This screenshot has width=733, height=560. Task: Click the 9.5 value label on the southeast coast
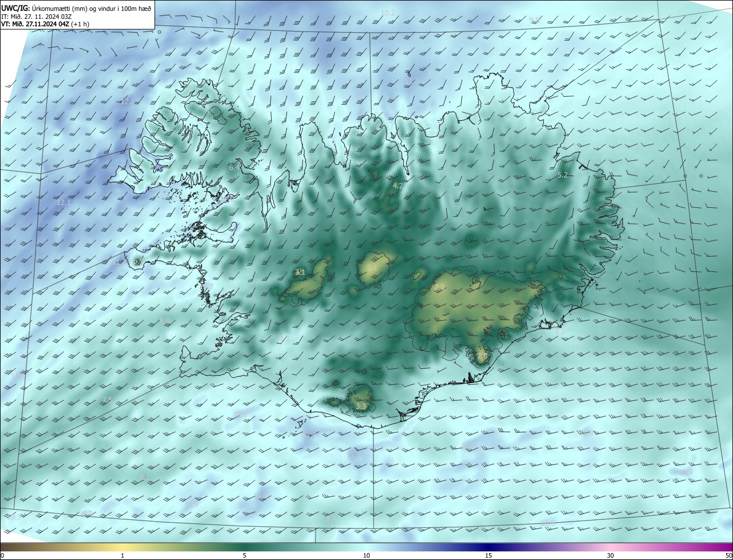[561, 331]
